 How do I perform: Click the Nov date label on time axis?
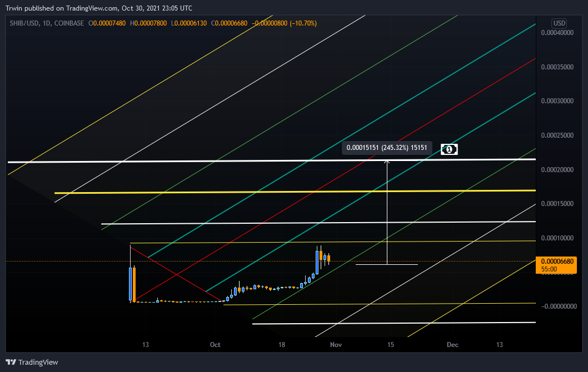(336, 345)
